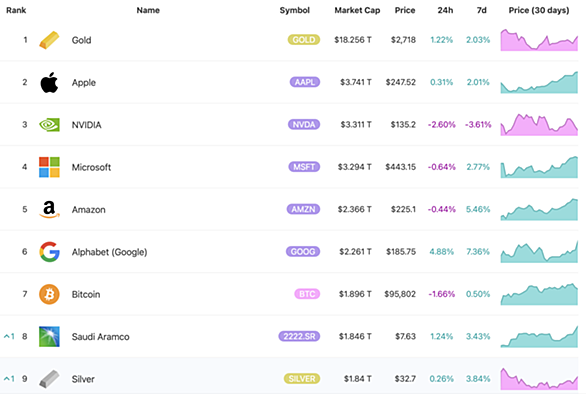Screen dimensions: 586x394
Task: Click the Price column header
Action: click(x=405, y=10)
